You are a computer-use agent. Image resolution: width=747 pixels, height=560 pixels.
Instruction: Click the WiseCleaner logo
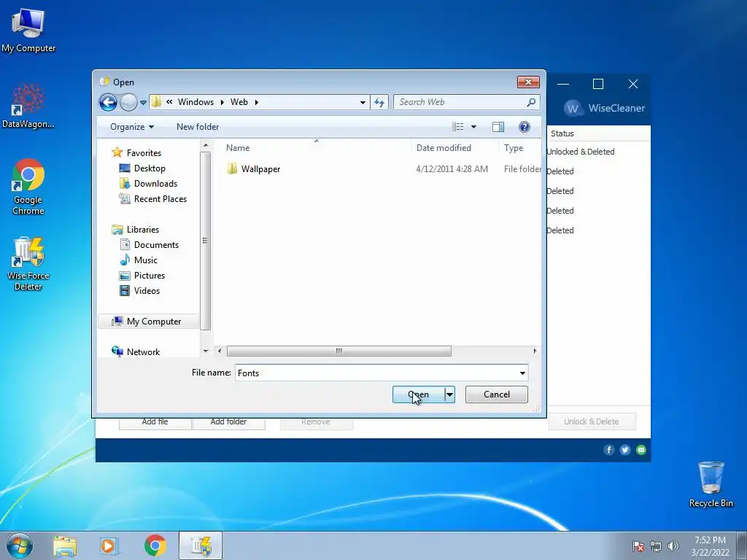604,108
